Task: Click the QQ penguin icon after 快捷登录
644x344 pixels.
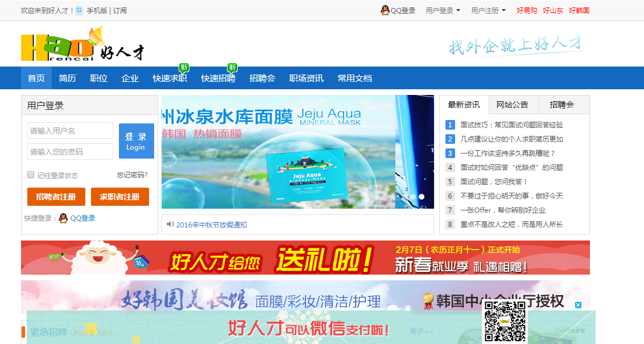Action: (63, 218)
